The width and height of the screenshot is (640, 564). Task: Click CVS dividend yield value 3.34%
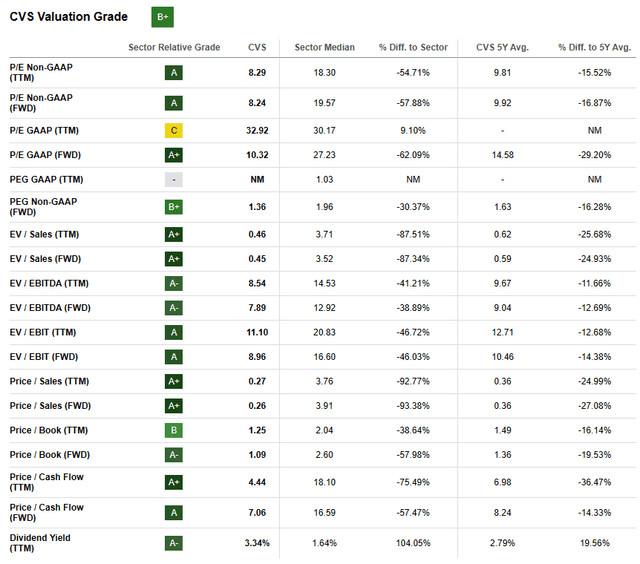pyautogui.click(x=257, y=543)
